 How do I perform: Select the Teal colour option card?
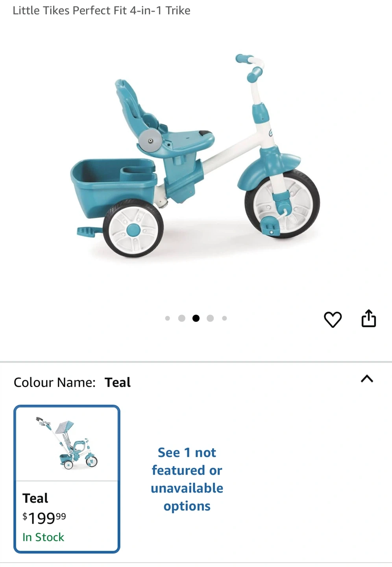pyautogui.click(x=67, y=479)
